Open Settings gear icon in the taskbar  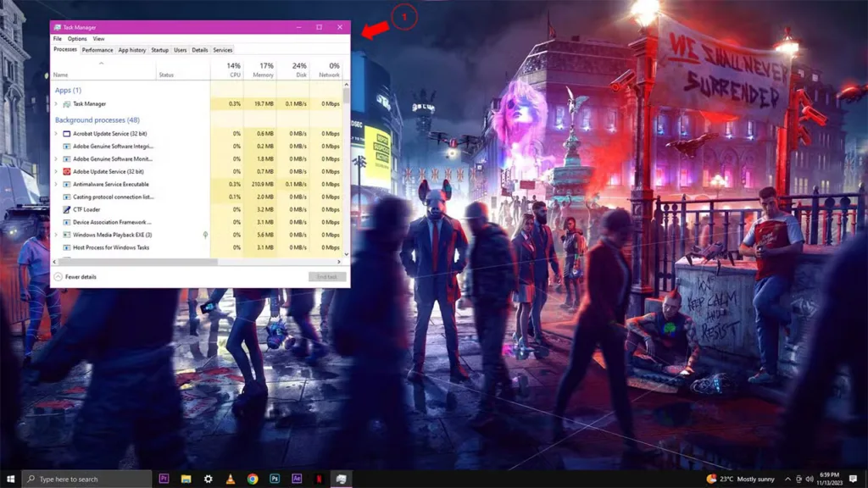[209, 479]
